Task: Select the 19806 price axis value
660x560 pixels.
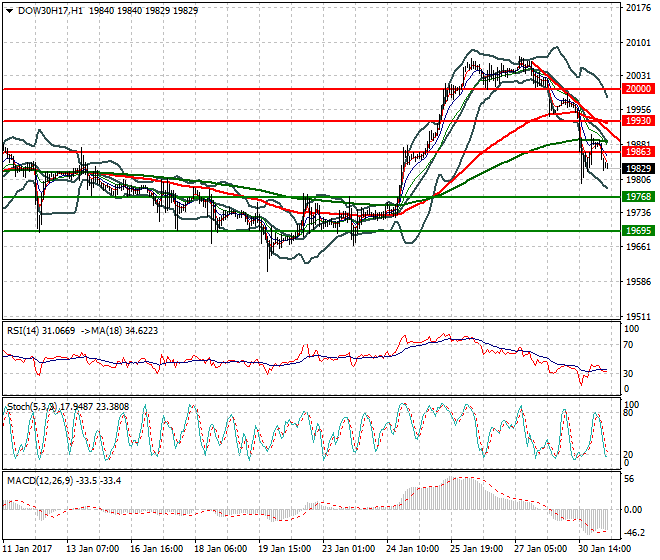Action: (x=638, y=180)
